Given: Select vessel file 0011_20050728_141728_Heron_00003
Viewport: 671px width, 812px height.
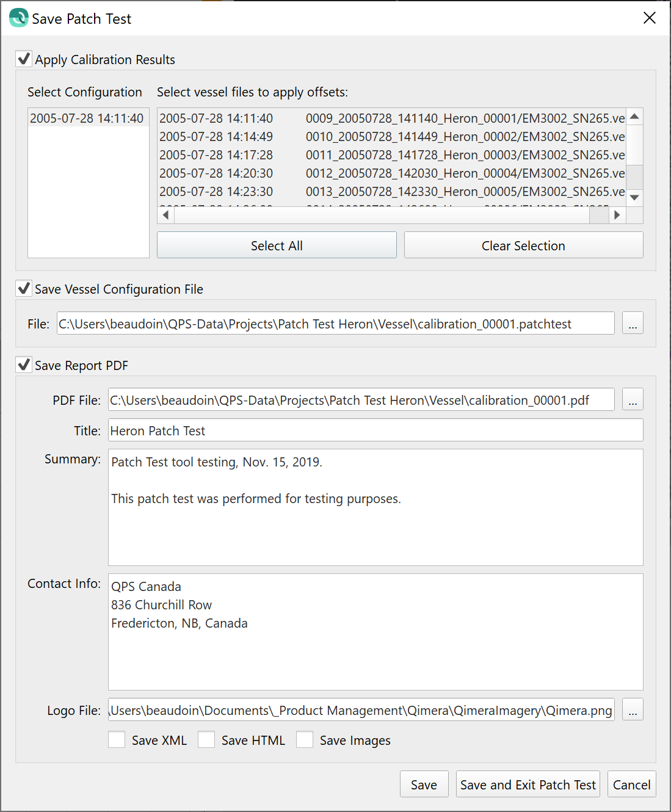Looking at the screenshot, I should pos(391,155).
